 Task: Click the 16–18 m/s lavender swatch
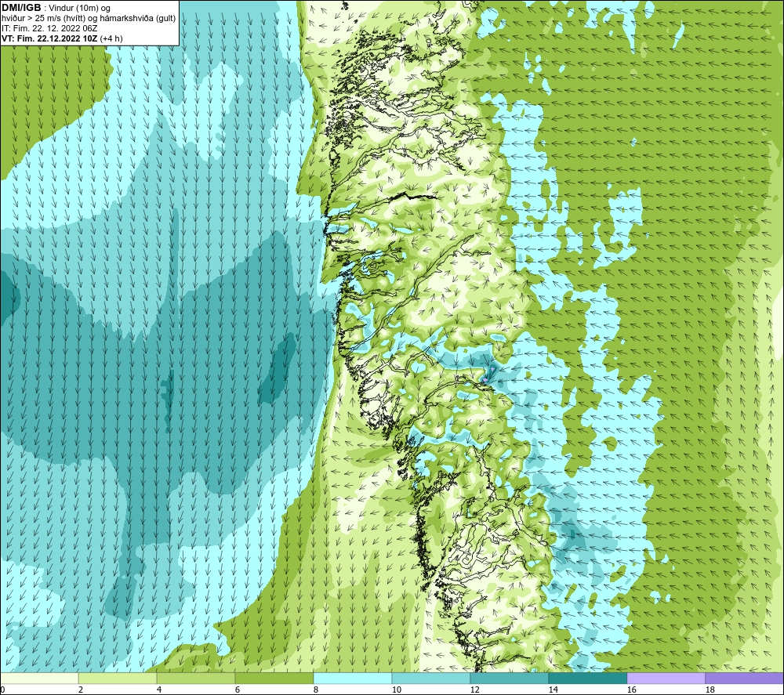click(666, 678)
